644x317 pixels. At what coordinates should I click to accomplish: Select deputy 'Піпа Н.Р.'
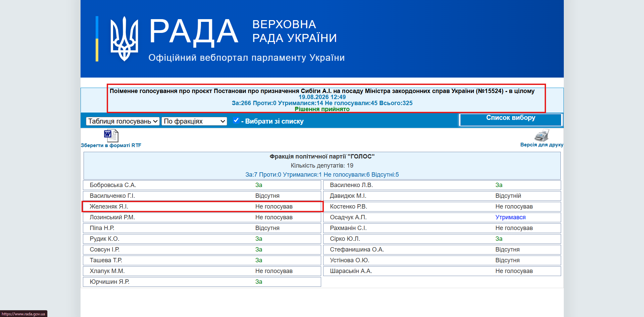click(102, 228)
